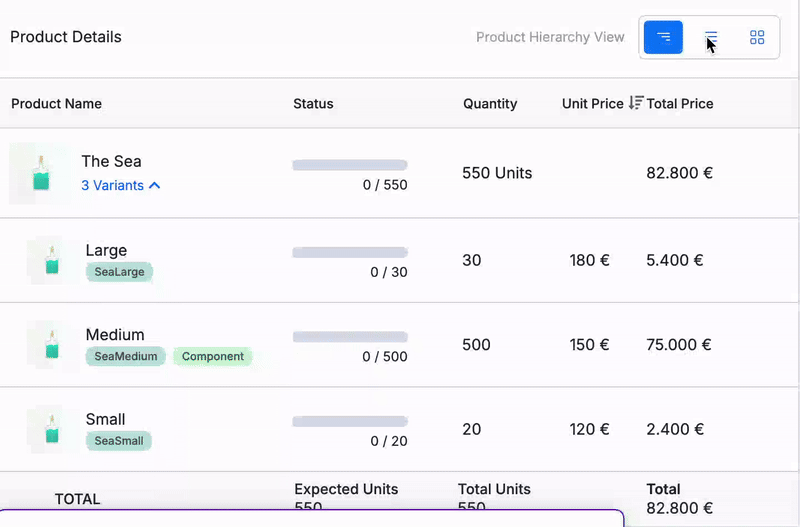Click the Total Price column header
The width and height of the screenshot is (800, 527).
click(x=680, y=104)
